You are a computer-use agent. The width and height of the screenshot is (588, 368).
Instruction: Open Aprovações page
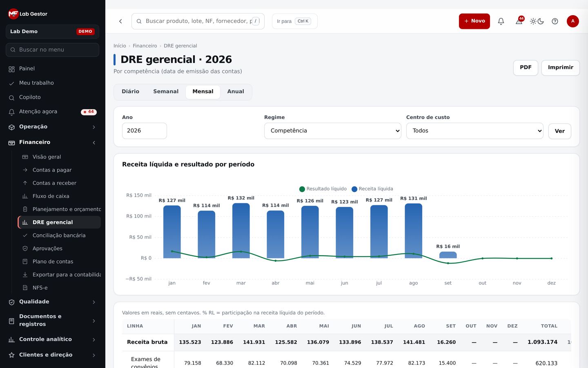pos(60,249)
